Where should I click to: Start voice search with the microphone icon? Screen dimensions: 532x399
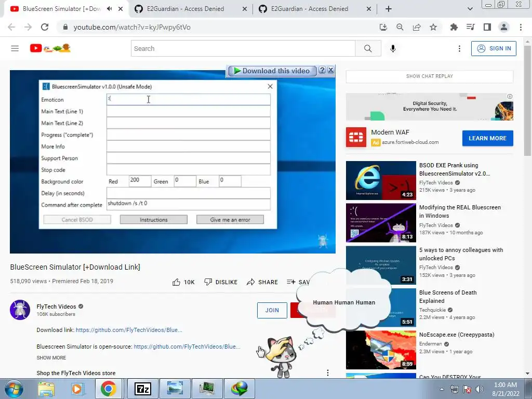tap(393, 48)
